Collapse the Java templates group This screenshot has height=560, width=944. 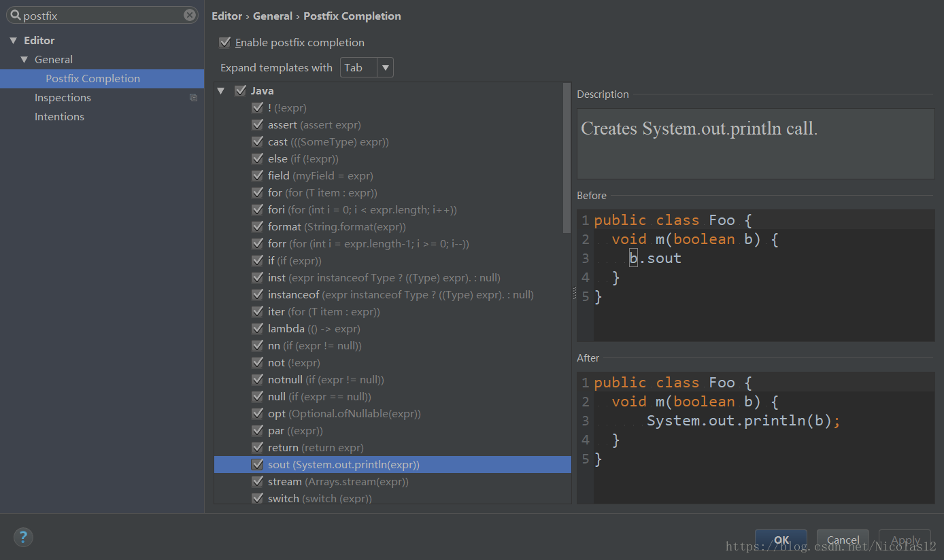(220, 90)
